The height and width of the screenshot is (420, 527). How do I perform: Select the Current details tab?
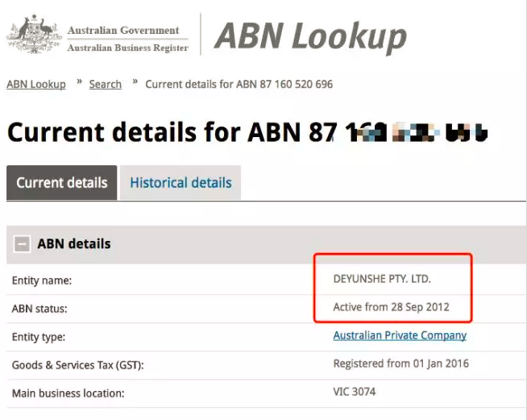pyautogui.click(x=62, y=182)
